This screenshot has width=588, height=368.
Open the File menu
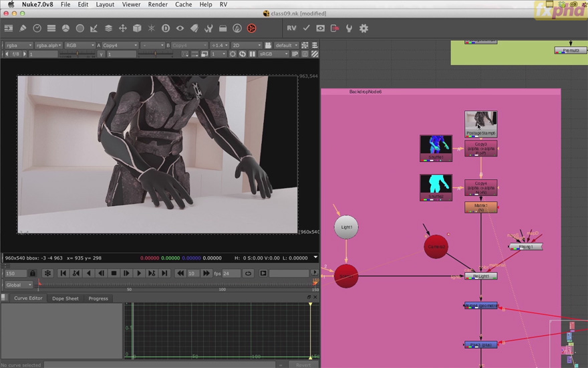pos(65,5)
